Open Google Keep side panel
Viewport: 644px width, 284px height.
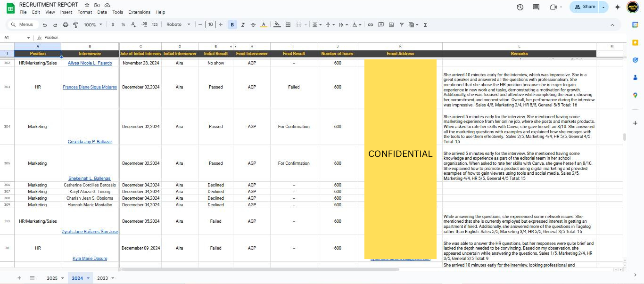point(635,42)
